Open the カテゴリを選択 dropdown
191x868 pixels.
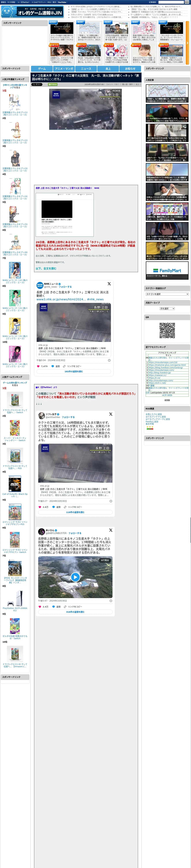click(167, 294)
